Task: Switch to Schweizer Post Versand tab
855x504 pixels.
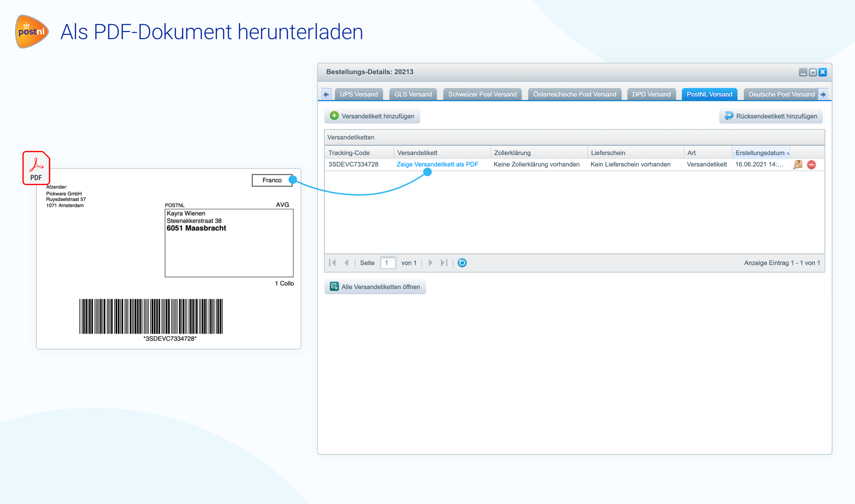Action: (482, 94)
